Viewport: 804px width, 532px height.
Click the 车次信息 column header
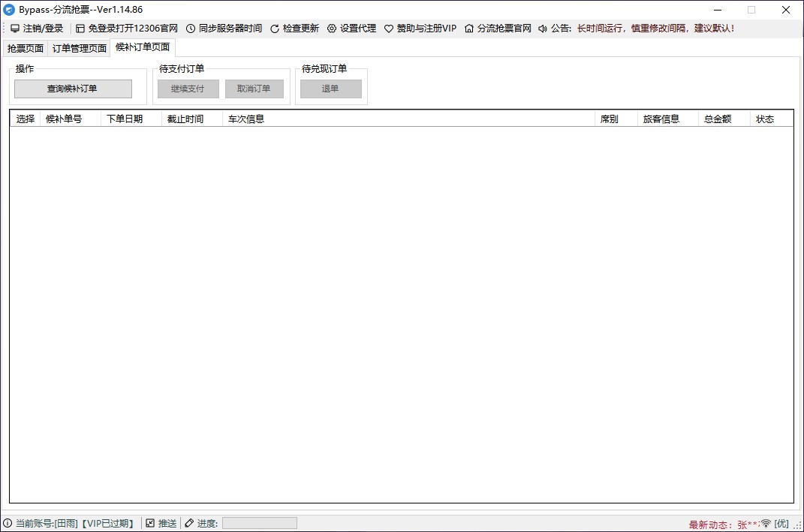click(x=408, y=119)
